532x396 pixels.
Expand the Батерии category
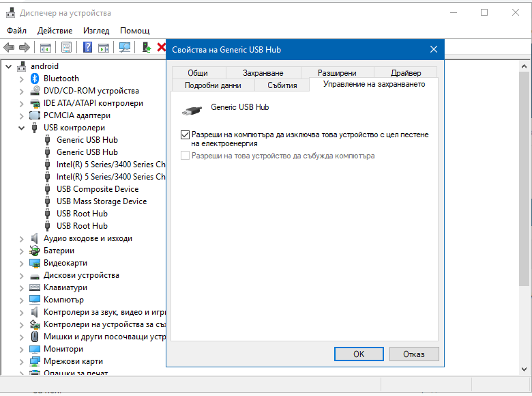point(22,251)
